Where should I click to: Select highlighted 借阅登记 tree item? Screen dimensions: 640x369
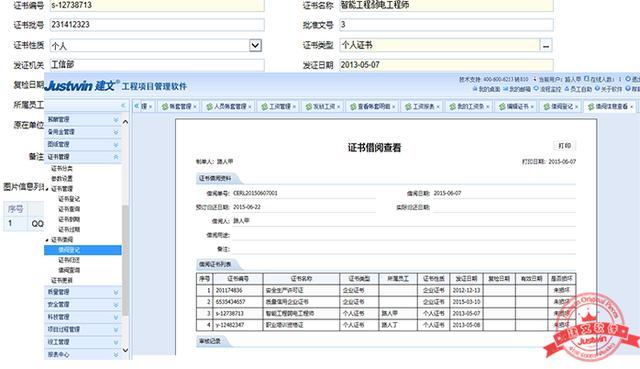coord(83,250)
